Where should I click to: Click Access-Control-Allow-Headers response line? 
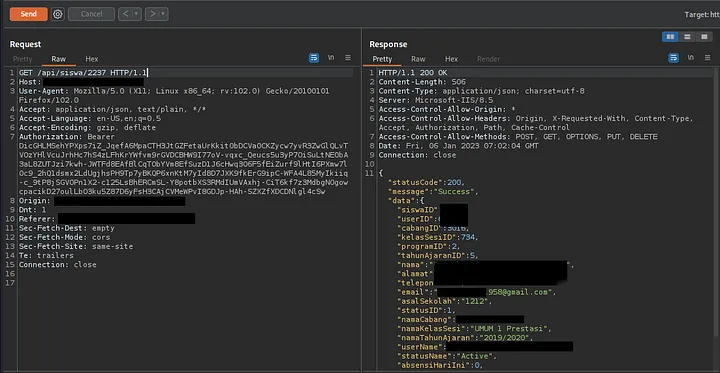pos(536,123)
